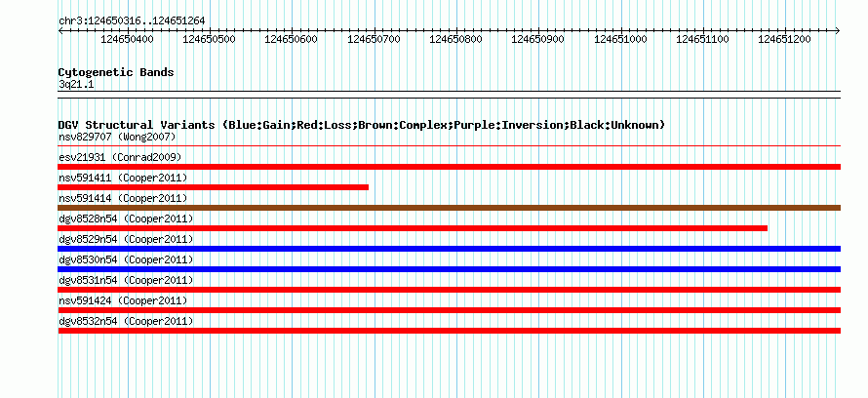Click the red nsv591424 loss bar
Image resolution: width=868 pixels, height=398 pixels.
click(x=450, y=310)
